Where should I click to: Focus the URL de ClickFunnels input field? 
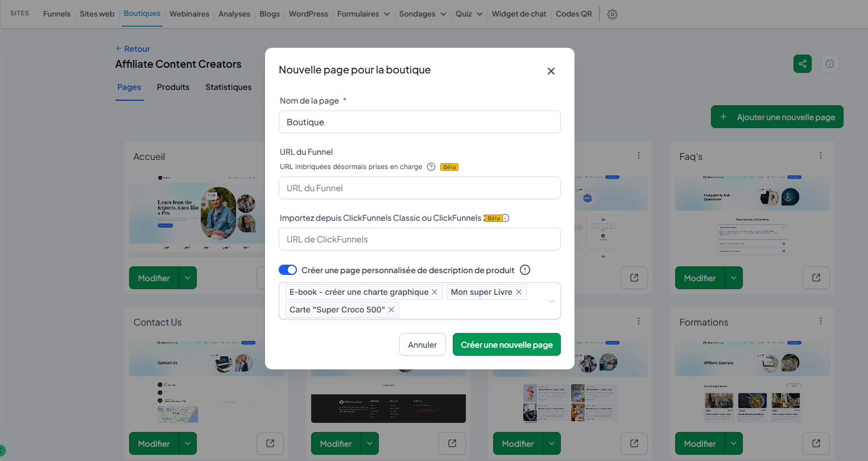click(x=420, y=239)
